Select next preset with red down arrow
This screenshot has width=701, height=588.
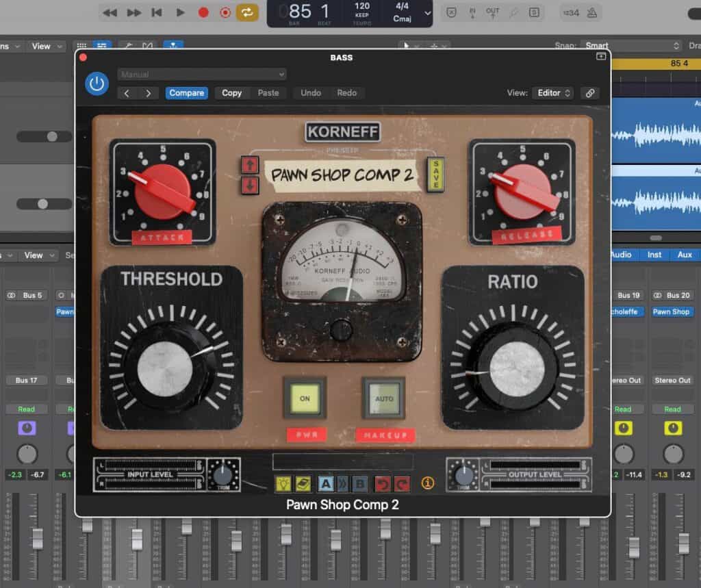250,185
